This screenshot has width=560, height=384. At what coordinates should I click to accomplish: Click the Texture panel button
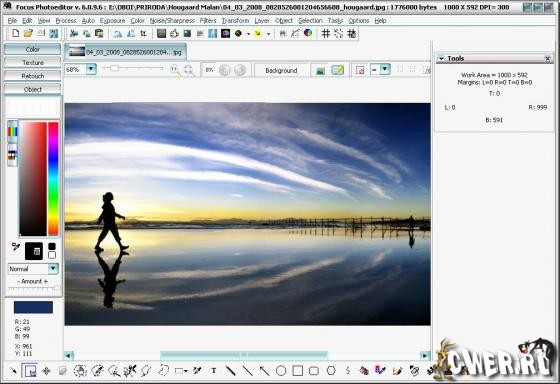tap(33, 63)
